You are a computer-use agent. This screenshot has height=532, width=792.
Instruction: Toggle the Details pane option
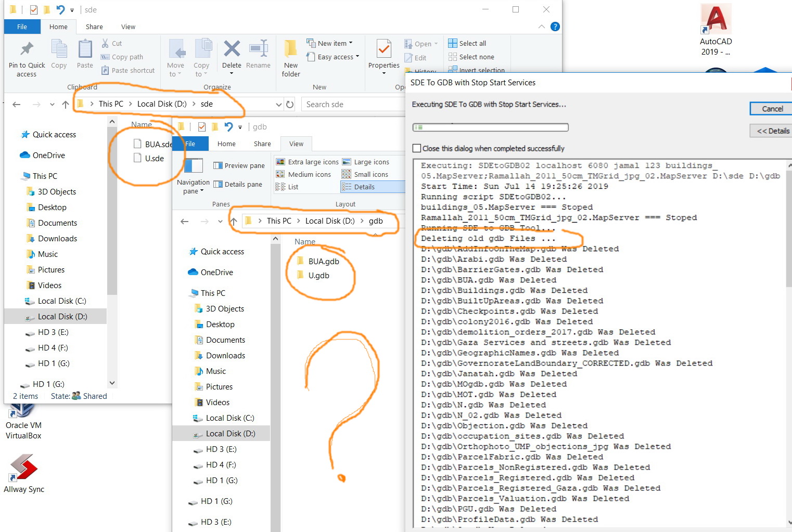tap(238, 185)
